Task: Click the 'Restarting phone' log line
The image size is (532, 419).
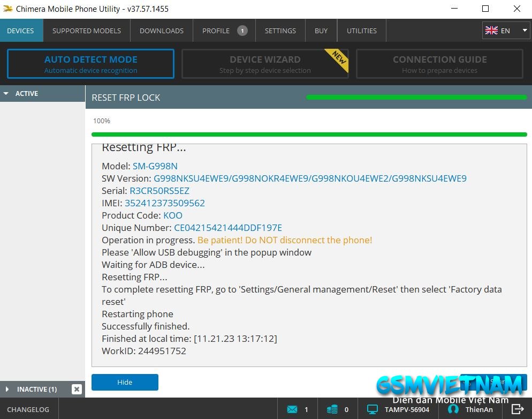Action: tap(138, 314)
